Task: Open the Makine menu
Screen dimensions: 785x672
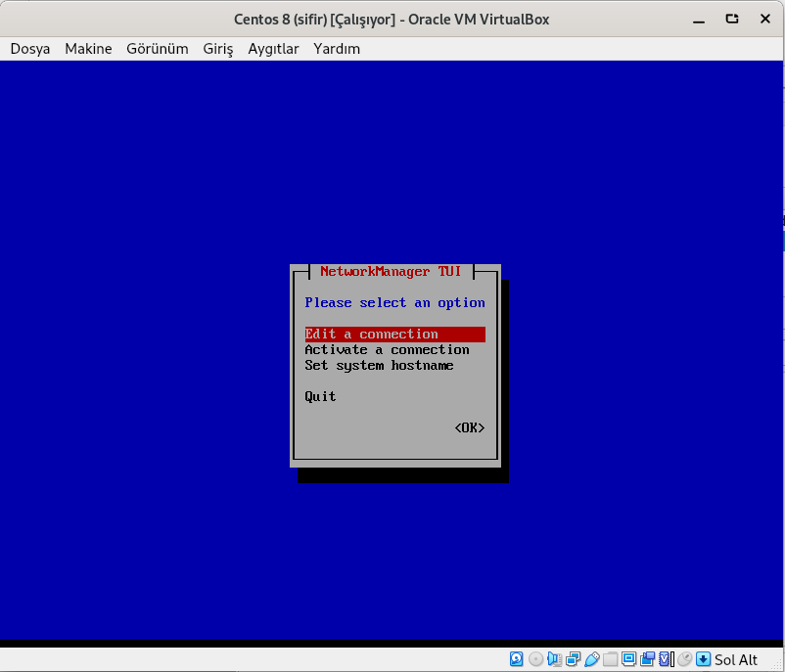Action: point(88,48)
